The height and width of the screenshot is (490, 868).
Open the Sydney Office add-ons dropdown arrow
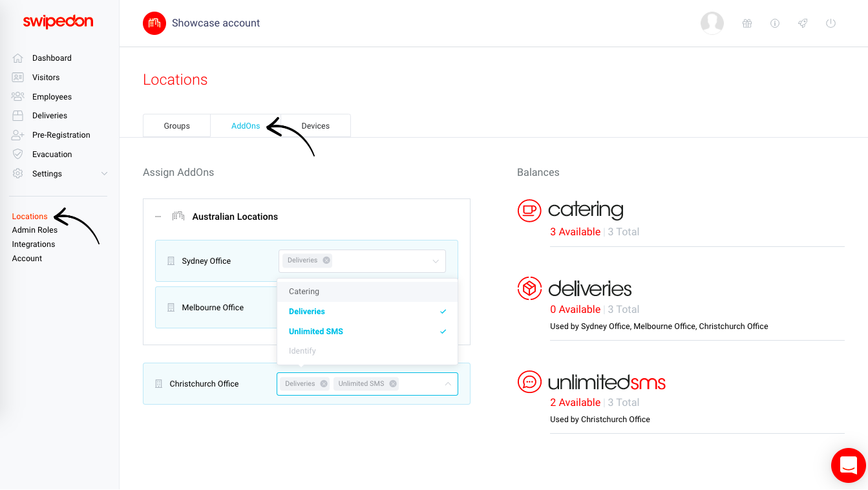tap(436, 261)
